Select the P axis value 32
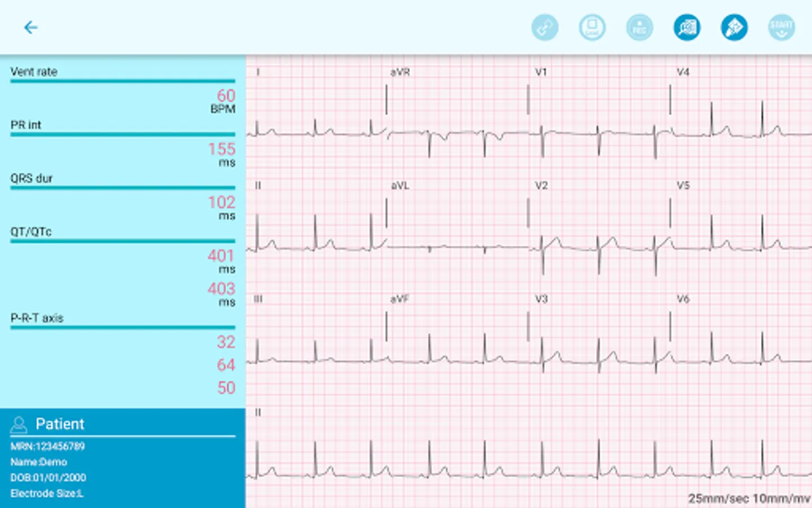This screenshot has width=812, height=508. 226,342
